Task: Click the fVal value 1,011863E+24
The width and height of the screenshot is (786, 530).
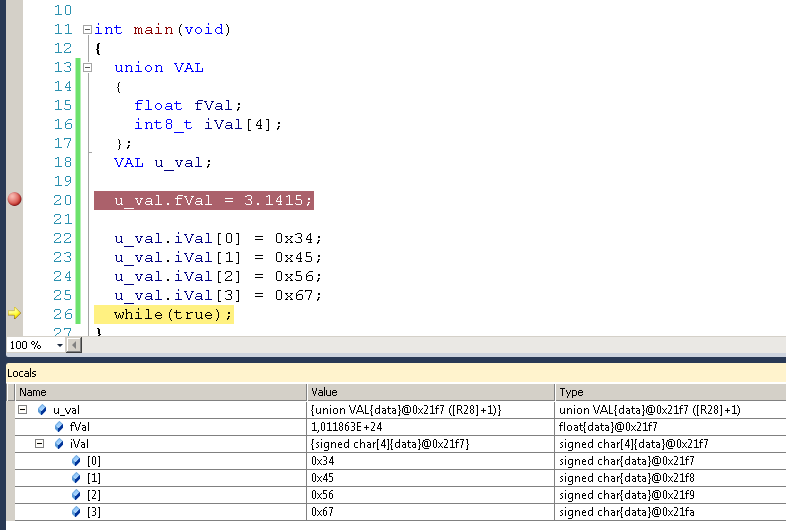Action: 346,427
